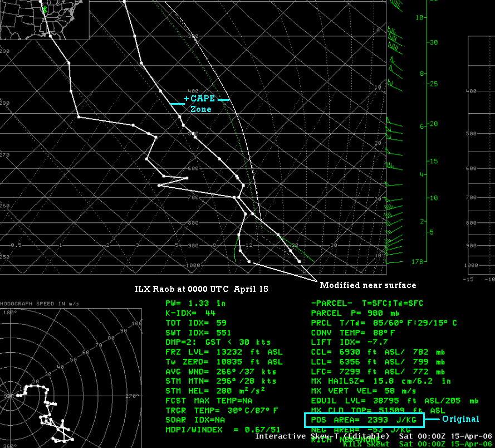495x448 pixels.
Task: Click the '-PARCEL- T=SFC;Td=SFC' header
Action: (x=367, y=303)
